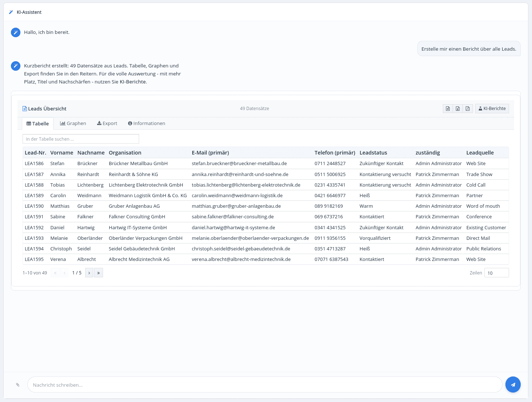Open the Graphen tab
This screenshot has height=402, width=532.
73,124
